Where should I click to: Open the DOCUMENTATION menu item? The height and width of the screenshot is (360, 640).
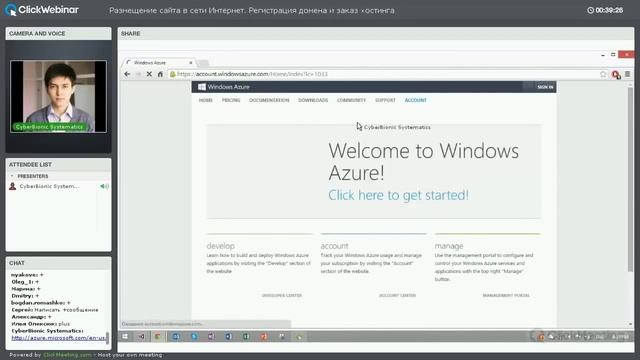point(269,100)
